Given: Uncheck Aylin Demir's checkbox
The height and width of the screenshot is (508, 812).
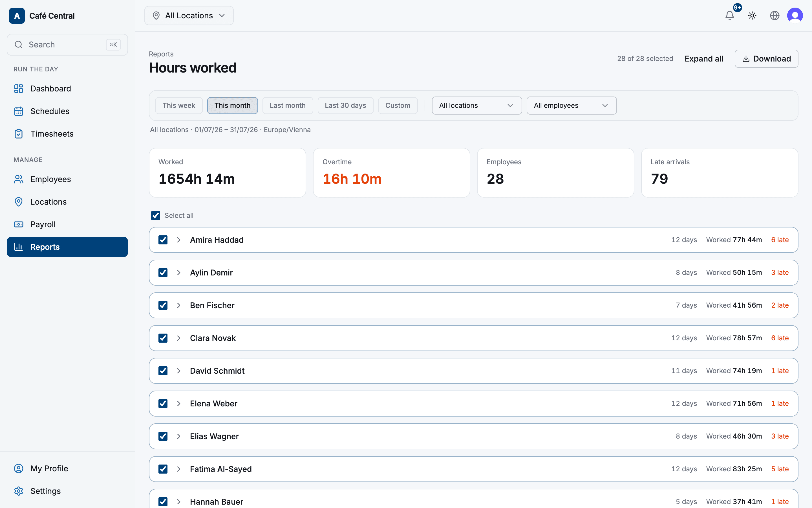Looking at the screenshot, I should click(x=163, y=272).
